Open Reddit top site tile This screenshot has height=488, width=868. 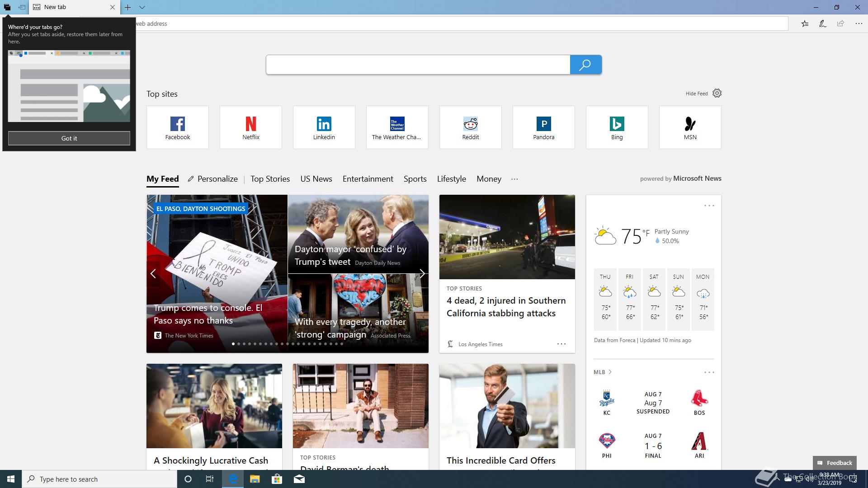tap(471, 127)
